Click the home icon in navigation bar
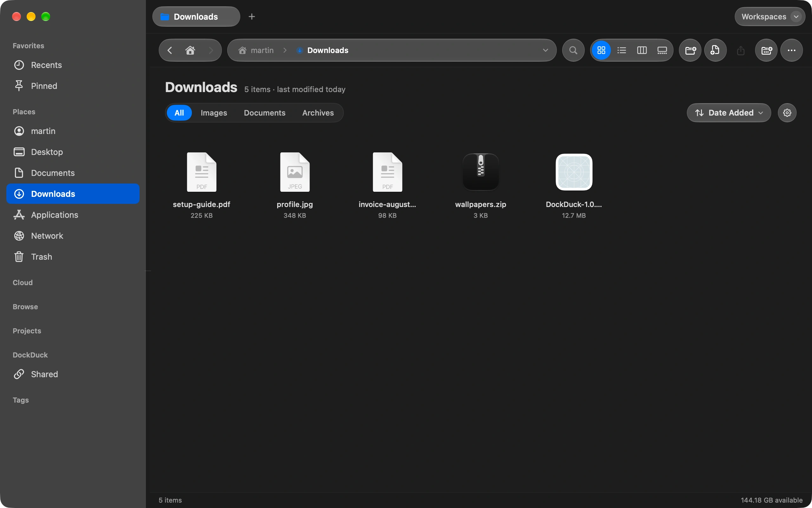The height and width of the screenshot is (508, 812). pos(190,50)
